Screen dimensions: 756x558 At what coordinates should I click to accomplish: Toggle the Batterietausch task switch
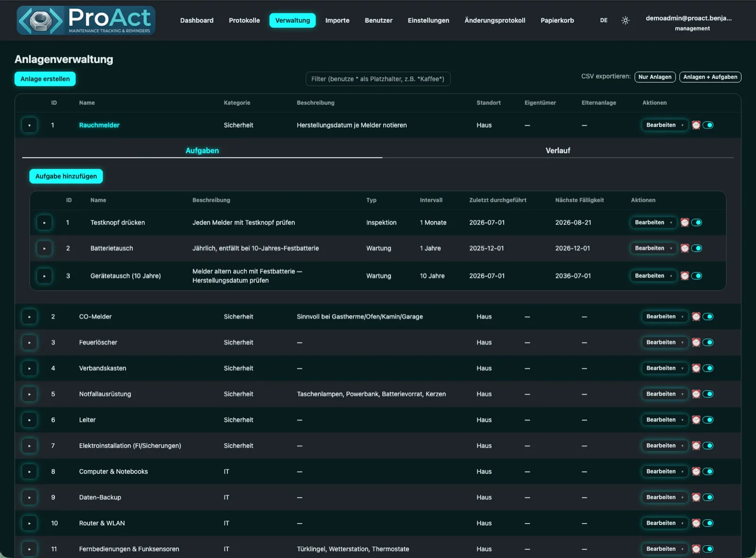[696, 248]
